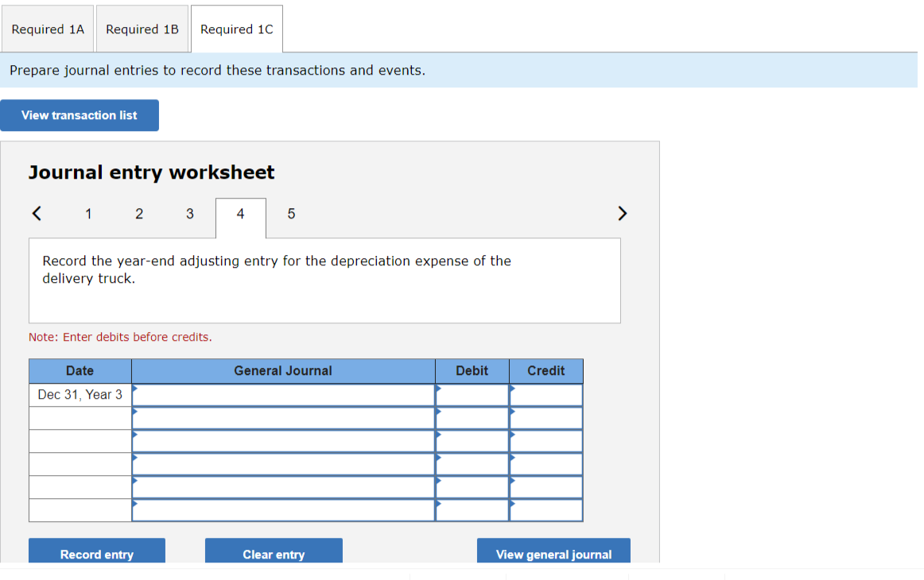Click the Dec 31, Year 3 date cell
This screenshot has height=580, width=924.
pos(80,395)
